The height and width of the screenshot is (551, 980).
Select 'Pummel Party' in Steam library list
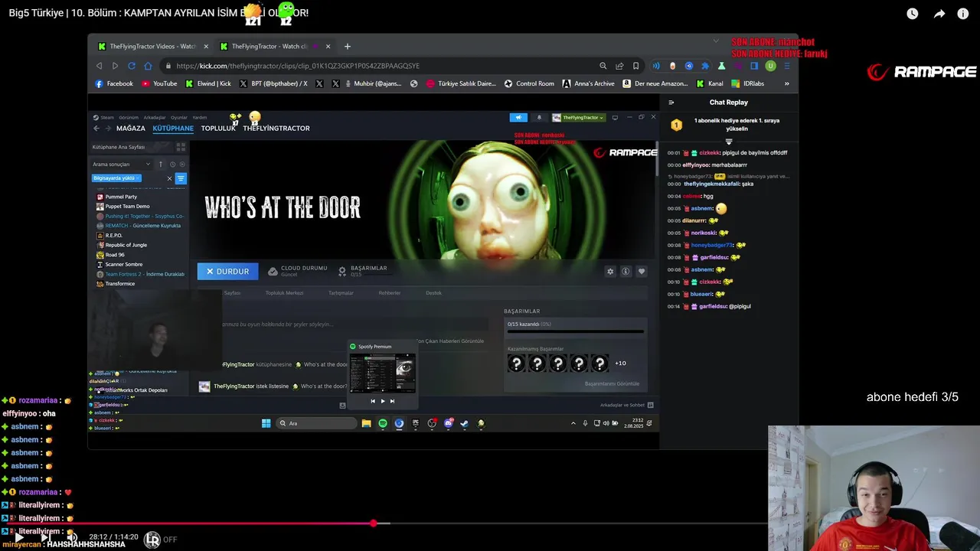tap(121, 197)
